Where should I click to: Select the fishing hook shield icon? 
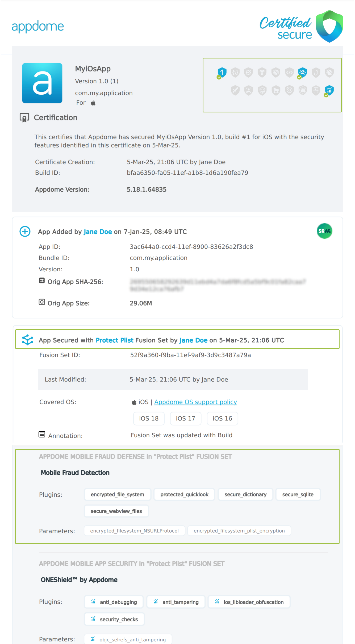click(x=316, y=72)
